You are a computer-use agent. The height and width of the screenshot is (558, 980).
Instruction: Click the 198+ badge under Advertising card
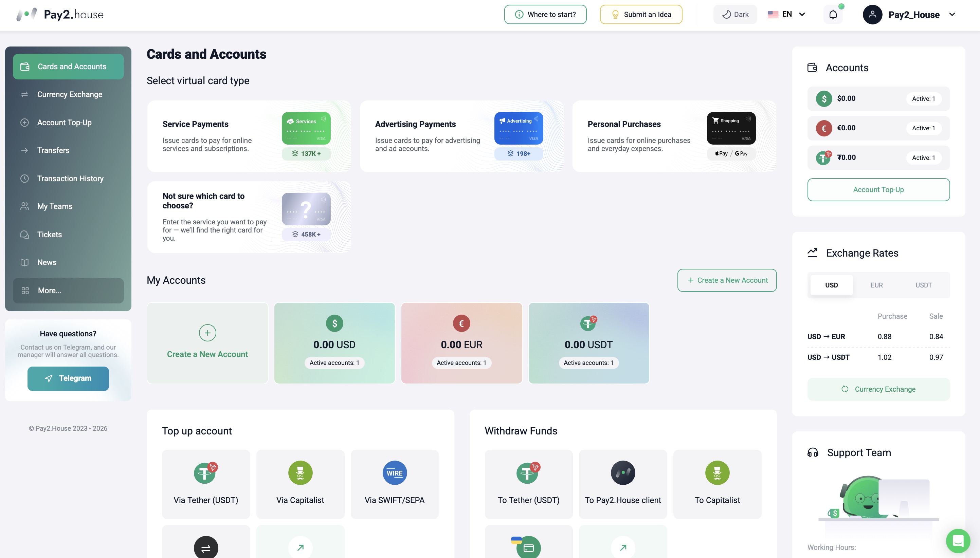[x=519, y=153]
